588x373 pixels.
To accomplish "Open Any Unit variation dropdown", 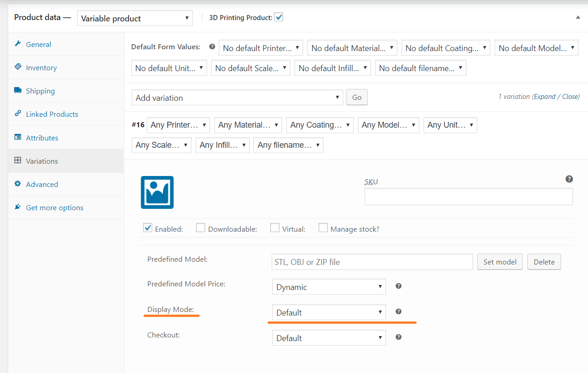I will (x=450, y=125).
